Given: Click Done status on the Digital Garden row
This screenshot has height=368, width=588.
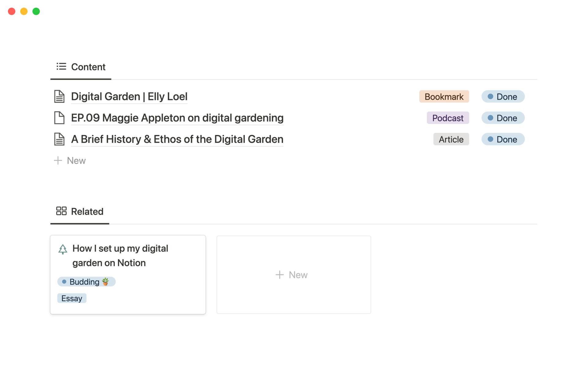Looking at the screenshot, I should tap(503, 97).
